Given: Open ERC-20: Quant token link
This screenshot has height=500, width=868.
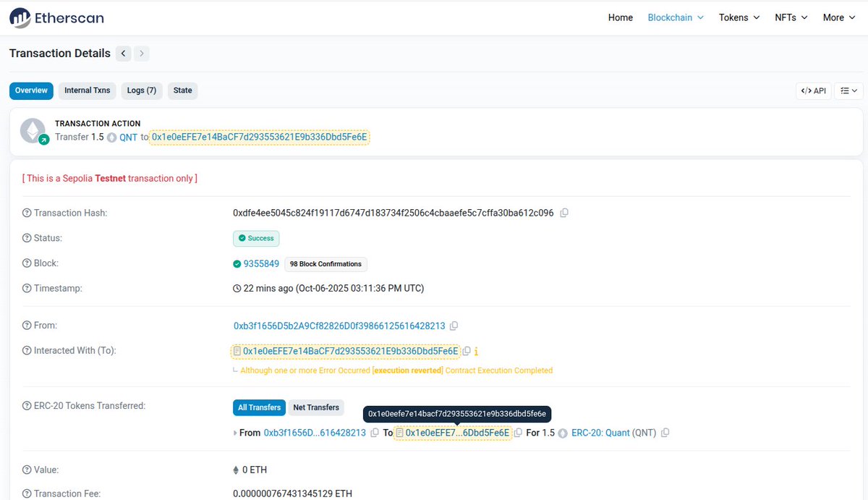Looking at the screenshot, I should [x=600, y=433].
